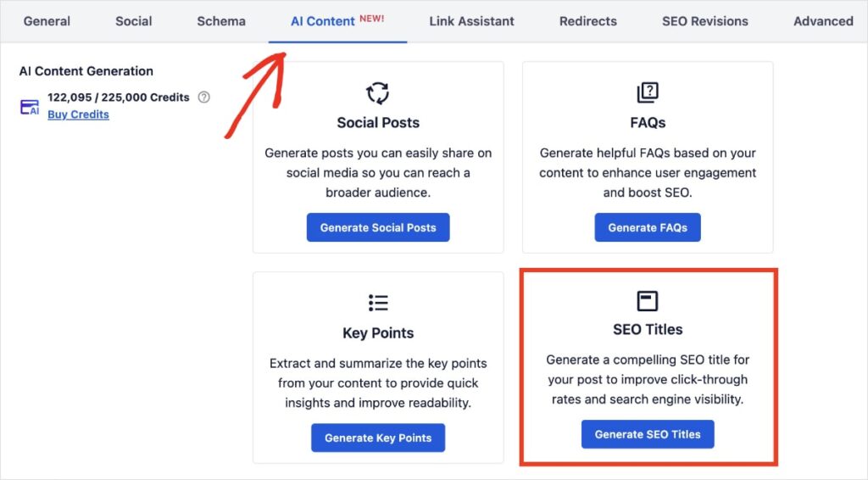
Task: Click the AI credits card icon
Action: click(30, 107)
